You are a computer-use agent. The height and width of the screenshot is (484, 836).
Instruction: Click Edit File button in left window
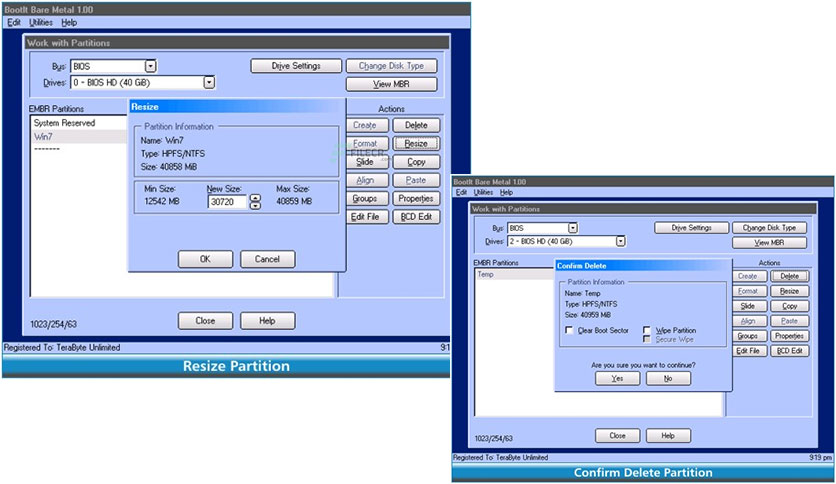pyautogui.click(x=367, y=217)
